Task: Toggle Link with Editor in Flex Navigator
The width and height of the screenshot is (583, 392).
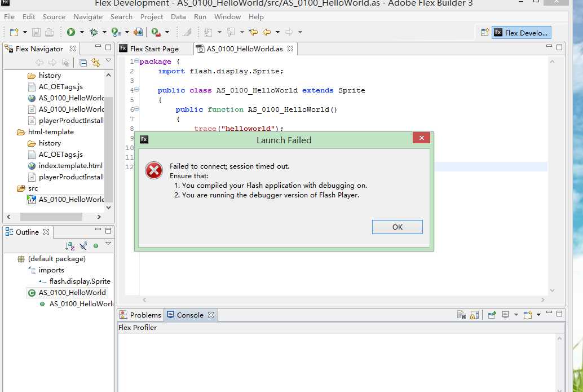Action: point(96,63)
